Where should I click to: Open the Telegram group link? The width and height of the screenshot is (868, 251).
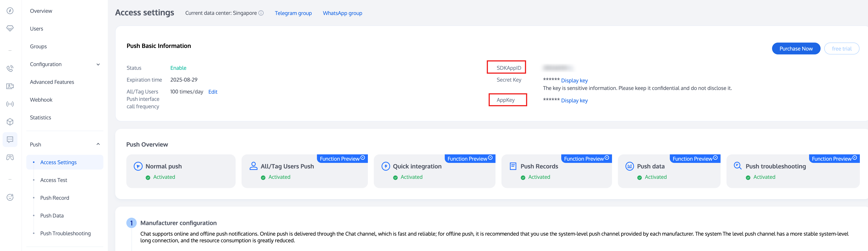[x=293, y=13]
